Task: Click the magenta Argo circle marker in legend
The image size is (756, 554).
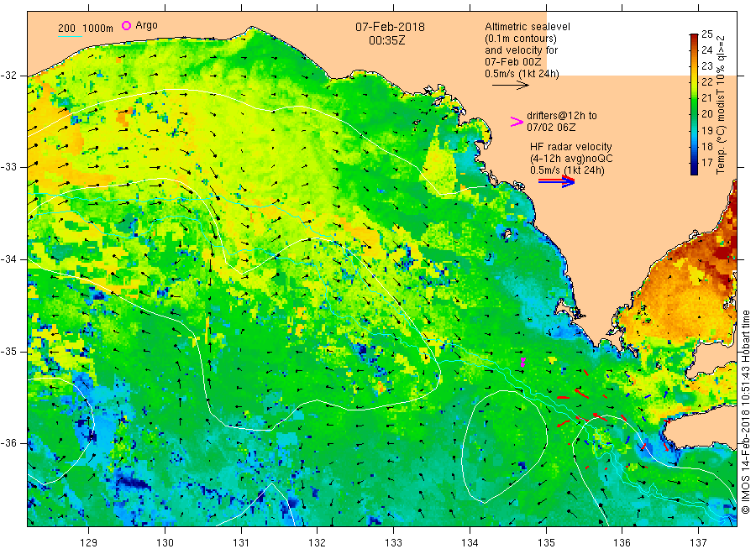Action: click(x=126, y=25)
